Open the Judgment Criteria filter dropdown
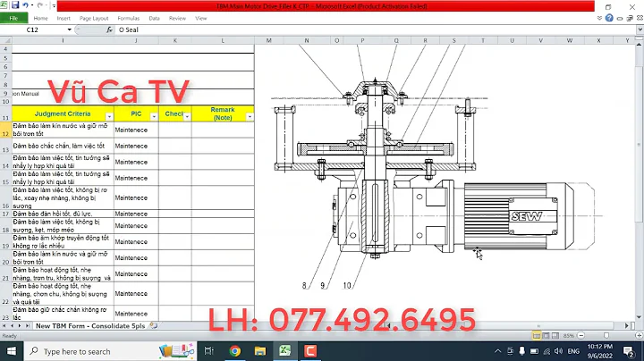This screenshot has width=644, height=361. tap(109, 117)
